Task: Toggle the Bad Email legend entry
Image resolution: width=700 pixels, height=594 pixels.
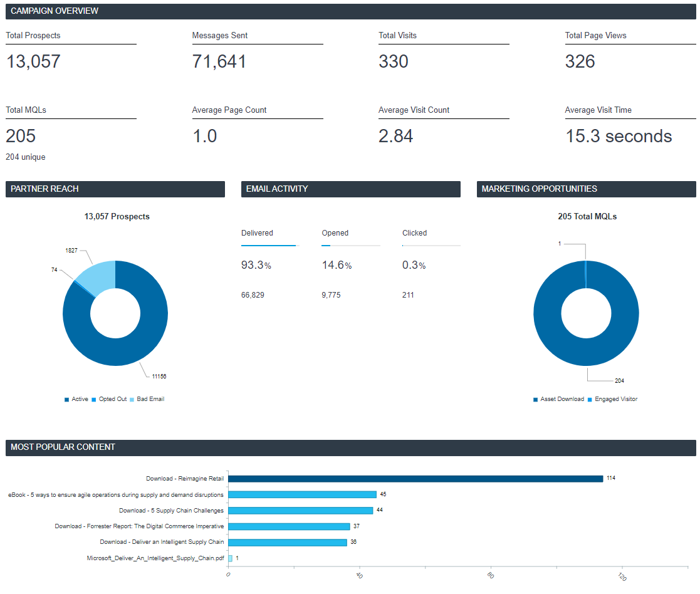Action: click(147, 399)
